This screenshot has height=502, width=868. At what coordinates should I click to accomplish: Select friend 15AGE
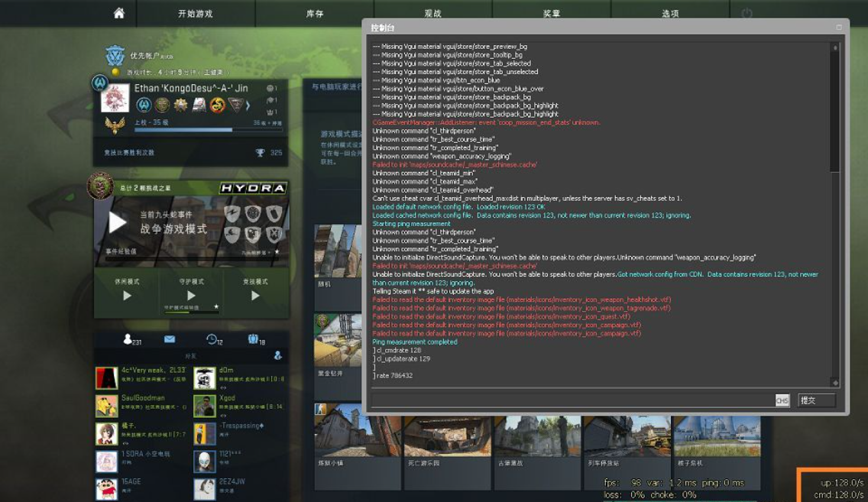click(x=141, y=489)
